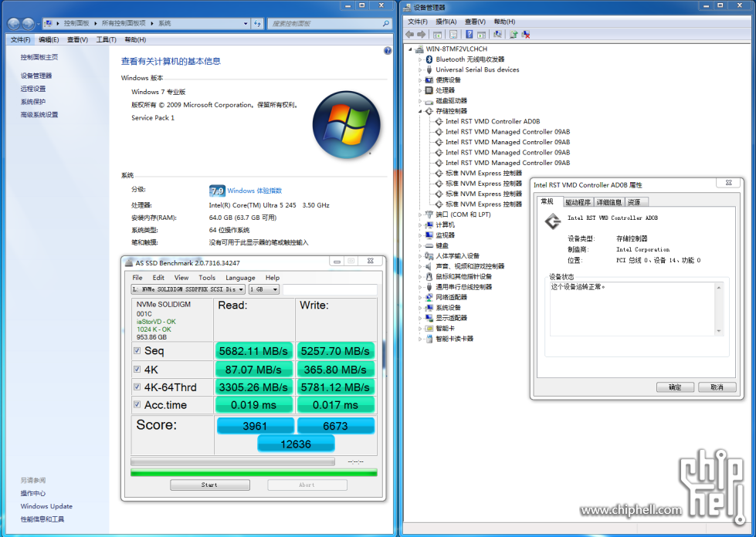Viewport: 756px width, 537px height.
Task: Open Tools menu in AS SSD Benchmark
Action: [207, 278]
